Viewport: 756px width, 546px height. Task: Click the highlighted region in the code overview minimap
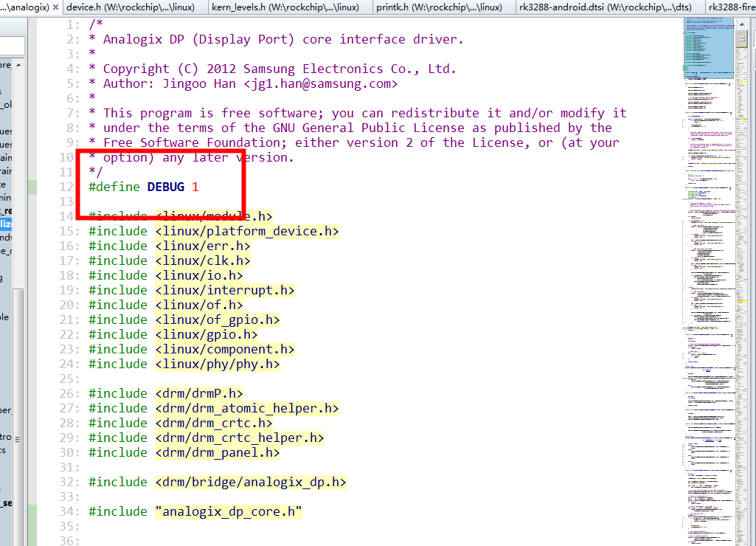pyautogui.click(x=709, y=47)
